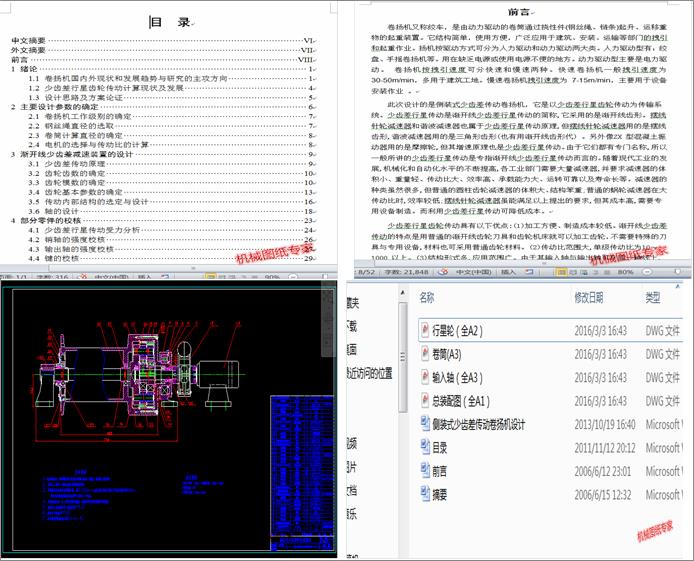The image size is (694, 561).
Task: Sort files by 类型 column header
Action: pyautogui.click(x=653, y=298)
